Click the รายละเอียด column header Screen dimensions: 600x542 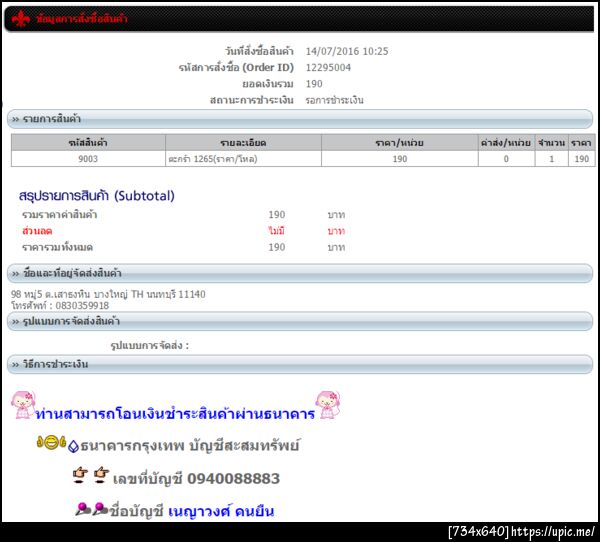pos(243,143)
